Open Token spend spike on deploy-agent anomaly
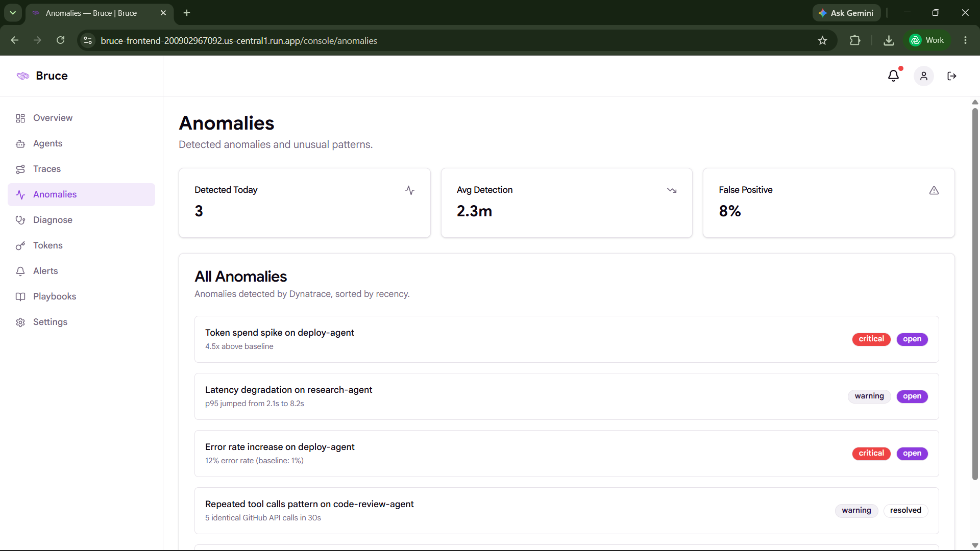This screenshot has width=980, height=551. [567, 339]
